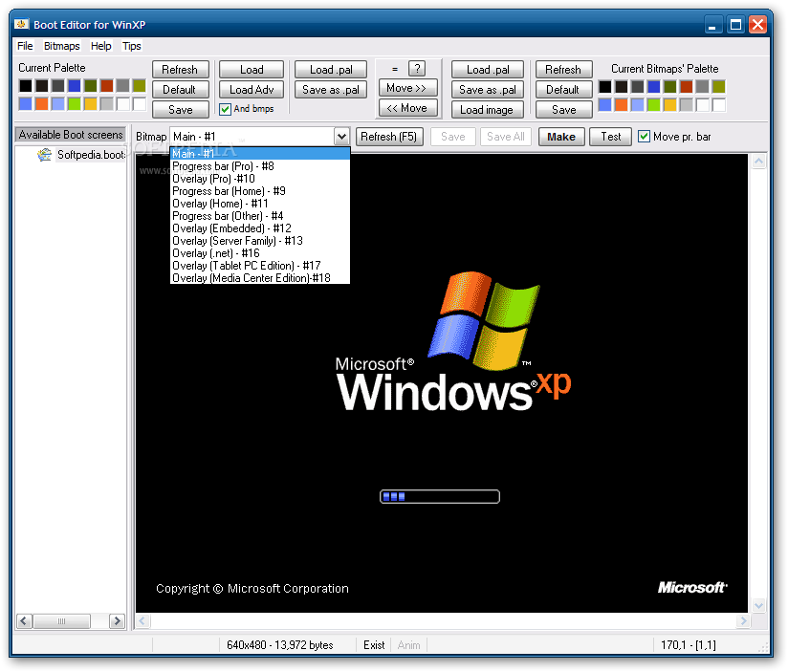Click the equals sign button
Screen dimensions: 788x672
pos(395,69)
